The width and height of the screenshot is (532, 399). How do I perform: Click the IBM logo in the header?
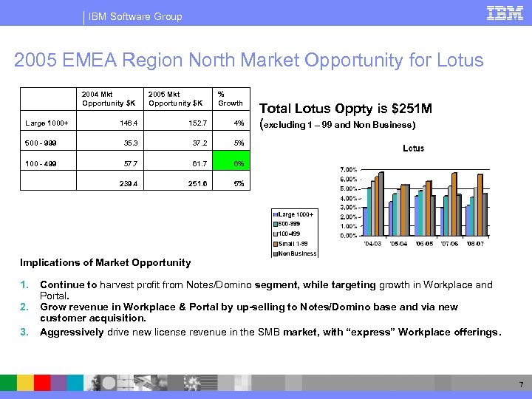coord(505,13)
